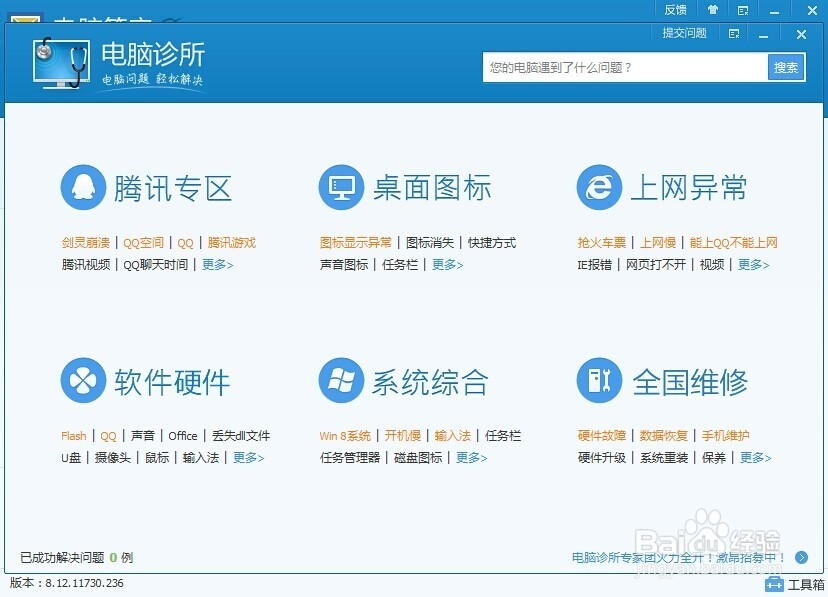Open the 快捷方式 link
Screen dimensions: 828x597
coord(492,243)
